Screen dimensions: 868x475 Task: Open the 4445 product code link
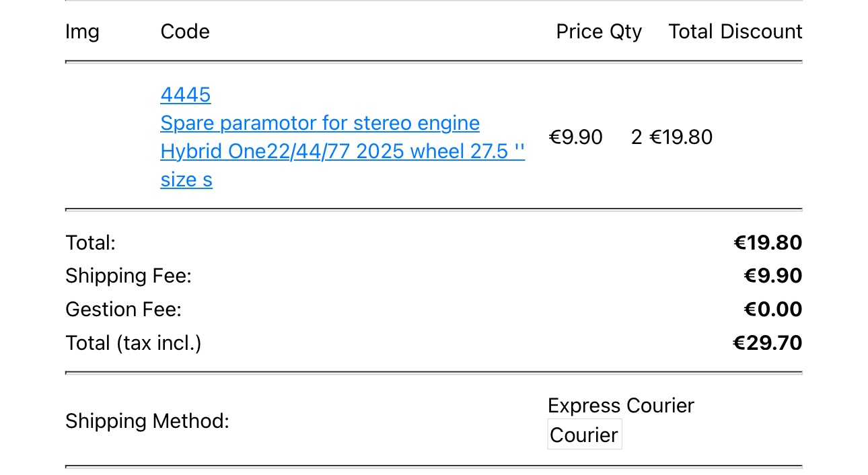tap(185, 95)
